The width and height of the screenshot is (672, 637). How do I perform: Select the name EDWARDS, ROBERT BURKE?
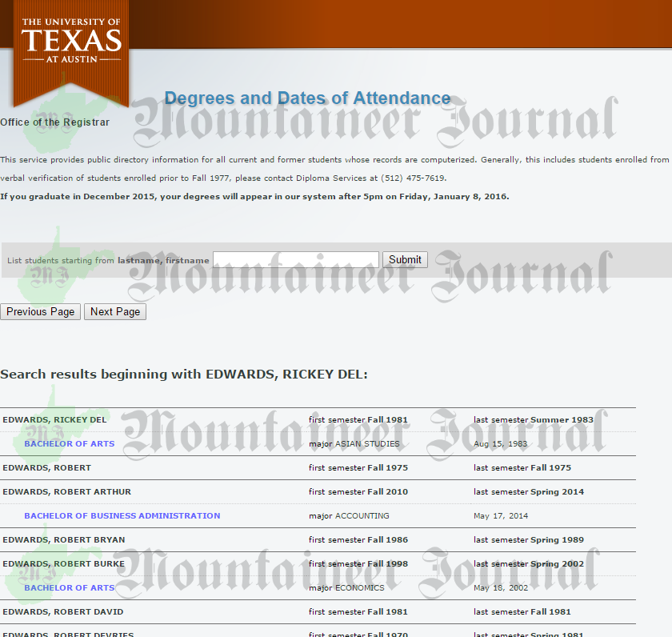coord(63,563)
